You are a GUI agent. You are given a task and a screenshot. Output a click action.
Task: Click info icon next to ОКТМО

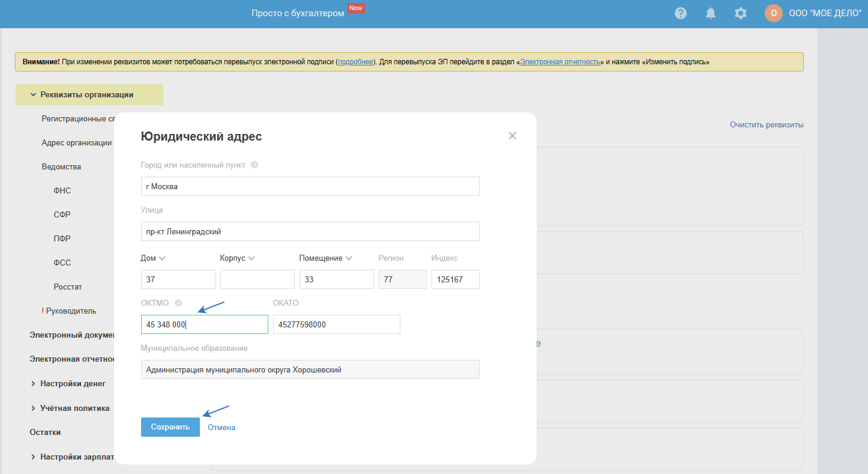pyautogui.click(x=178, y=303)
